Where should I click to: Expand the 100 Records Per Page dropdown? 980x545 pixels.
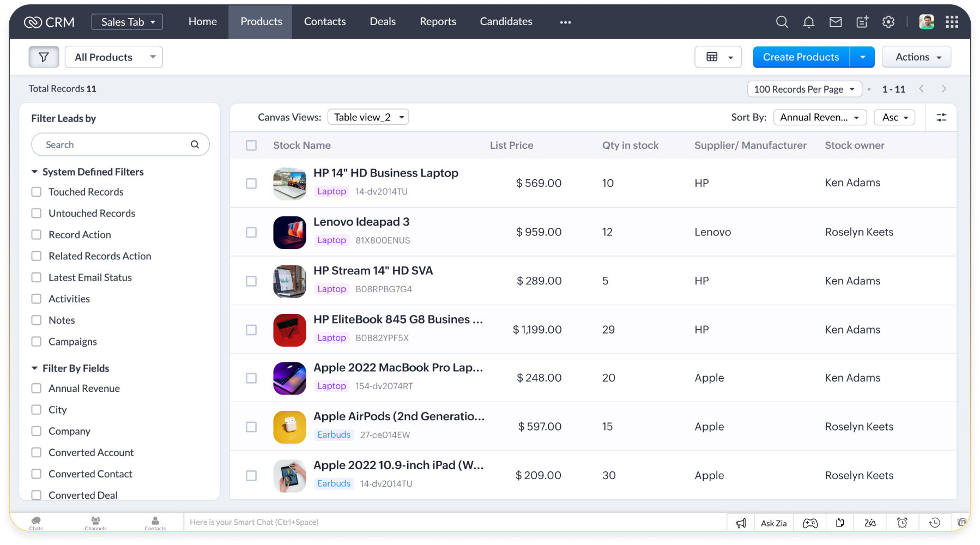[804, 89]
